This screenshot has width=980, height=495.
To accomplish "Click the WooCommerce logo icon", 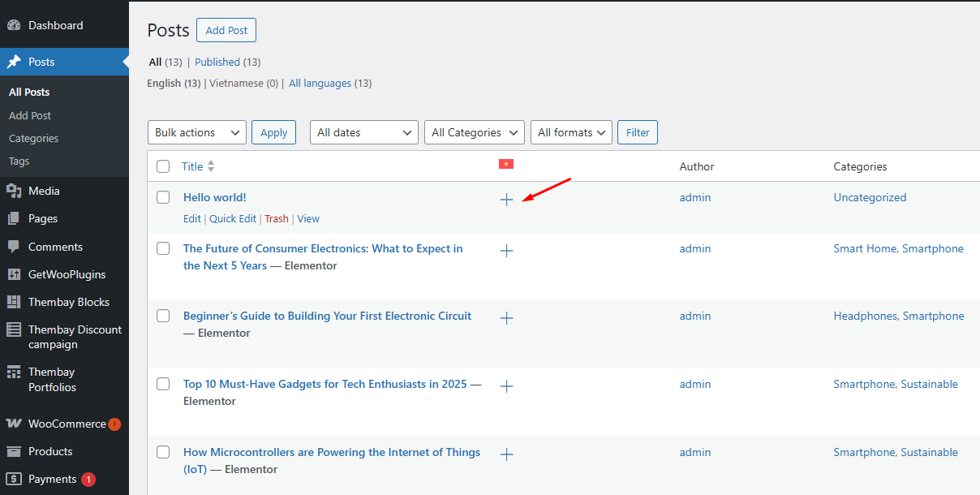I will click(x=14, y=424).
